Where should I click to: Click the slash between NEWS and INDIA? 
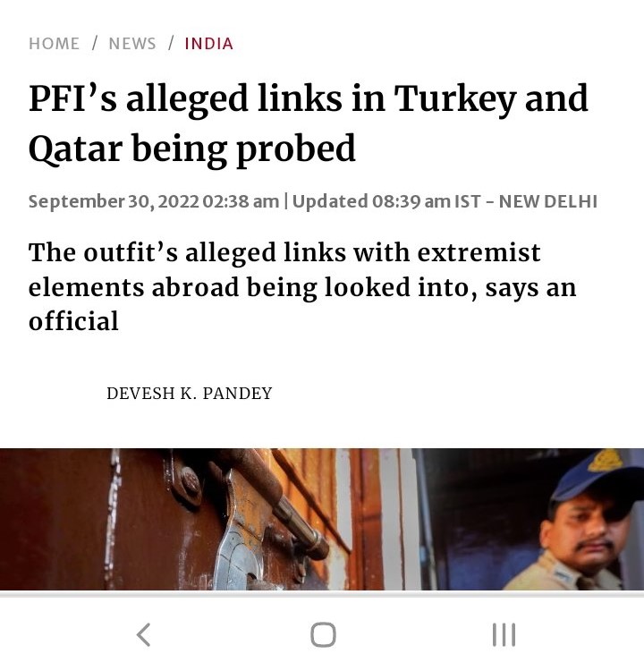tap(171, 43)
